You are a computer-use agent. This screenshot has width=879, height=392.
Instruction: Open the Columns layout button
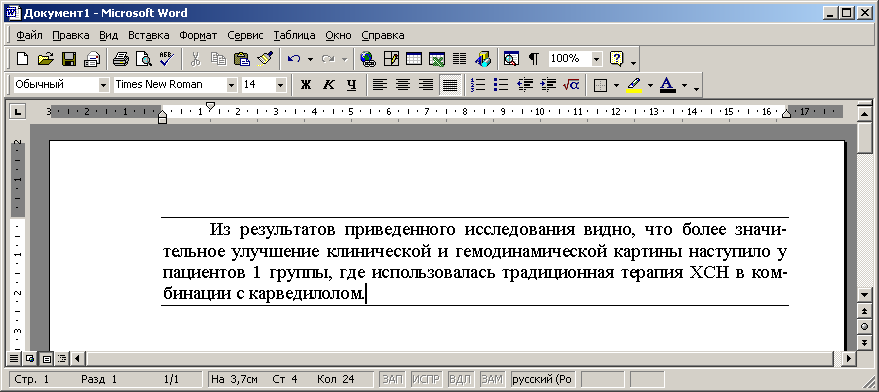(x=460, y=58)
